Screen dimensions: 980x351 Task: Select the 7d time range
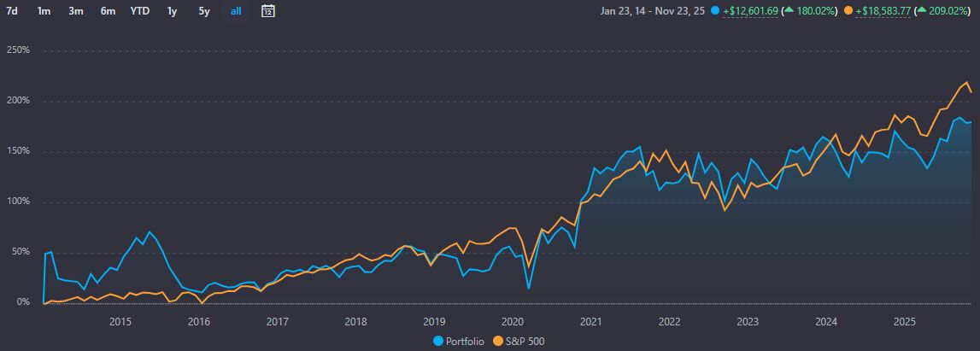12,11
